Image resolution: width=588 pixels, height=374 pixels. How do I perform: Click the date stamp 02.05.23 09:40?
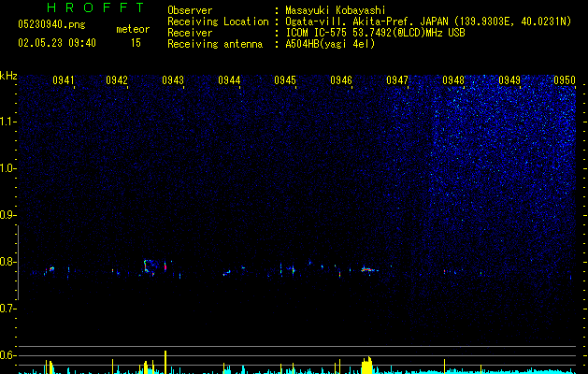tap(57, 43)
